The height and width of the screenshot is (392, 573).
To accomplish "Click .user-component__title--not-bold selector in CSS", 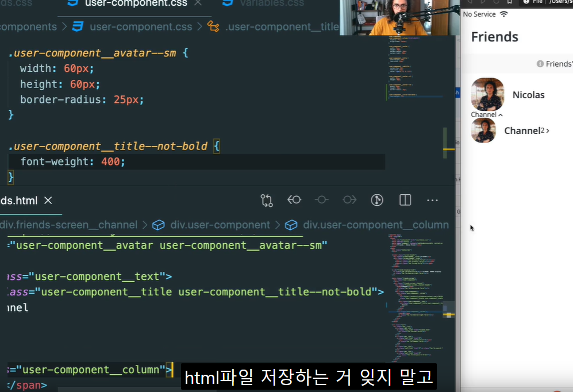I will (x=108, y=146).
